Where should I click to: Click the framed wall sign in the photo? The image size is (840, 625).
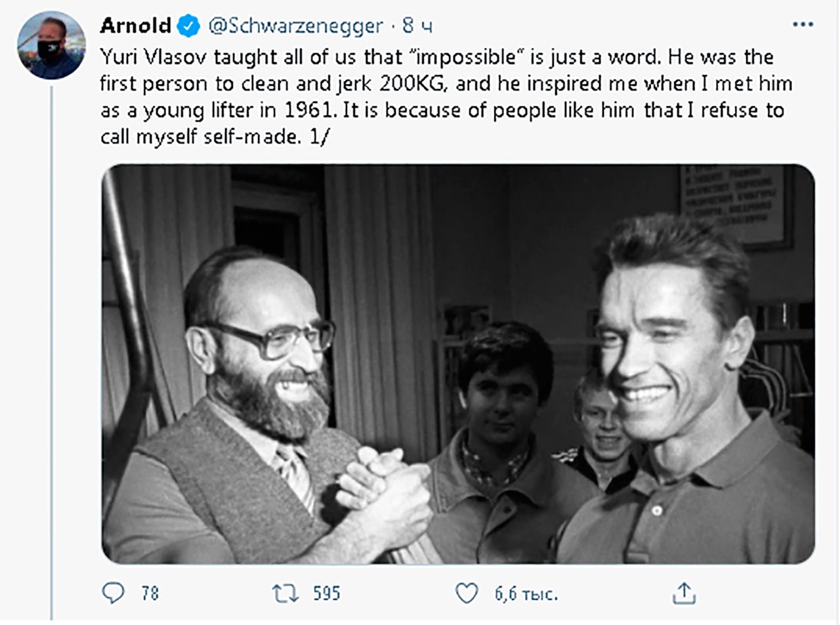coord(735,203)
